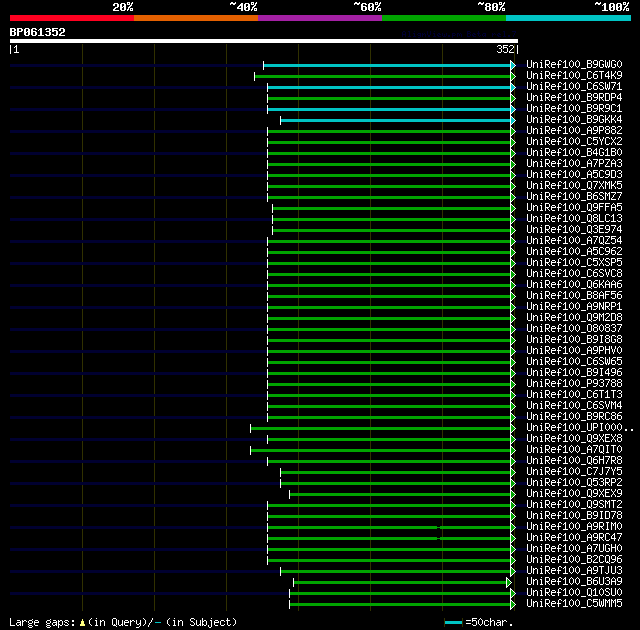640x630 pixels.
Task: Click the gap marker in A9RC47 alignment bar
Action: click(439, 539)
